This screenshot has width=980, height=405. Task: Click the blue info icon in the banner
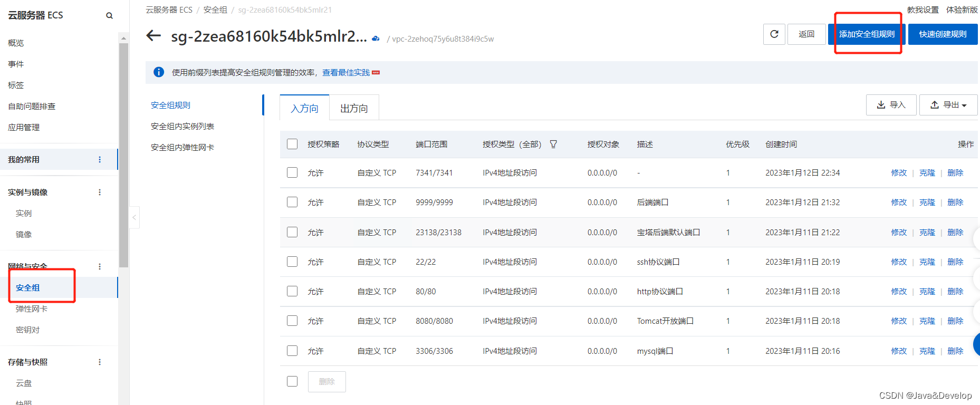159,72
